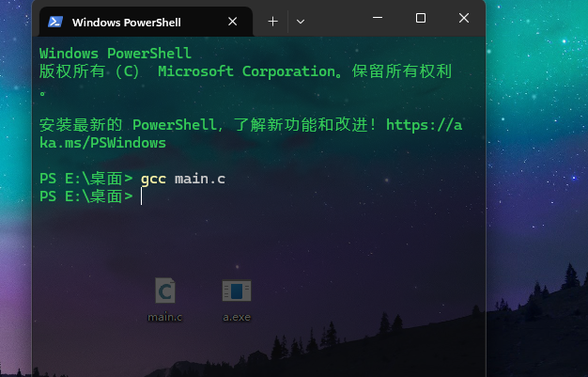The width and height of the screenshot is (588, 377).
Task: Click the gcc command text
Action: [x=153, y=179]
